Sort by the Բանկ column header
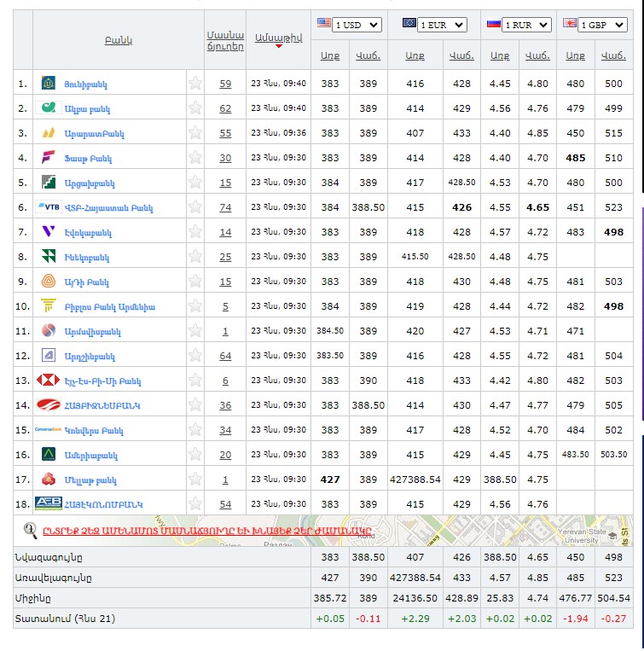644x651 pixels. 119,40
